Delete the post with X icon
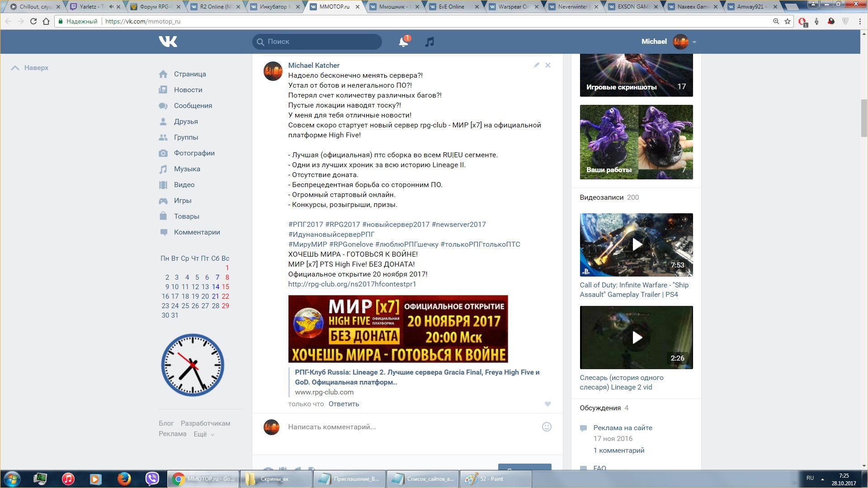This screenshot has height=488, width=868. click(x=547, y=65)
